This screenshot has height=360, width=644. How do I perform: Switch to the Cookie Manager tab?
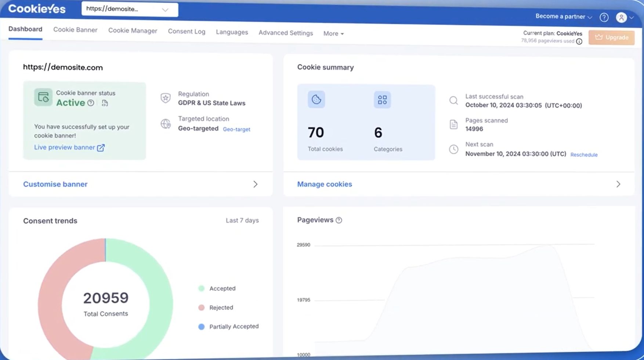(x=133, y=31)
